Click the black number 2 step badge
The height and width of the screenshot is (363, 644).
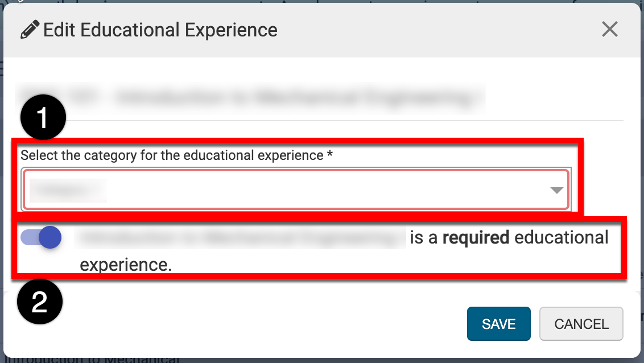(39, 303)
